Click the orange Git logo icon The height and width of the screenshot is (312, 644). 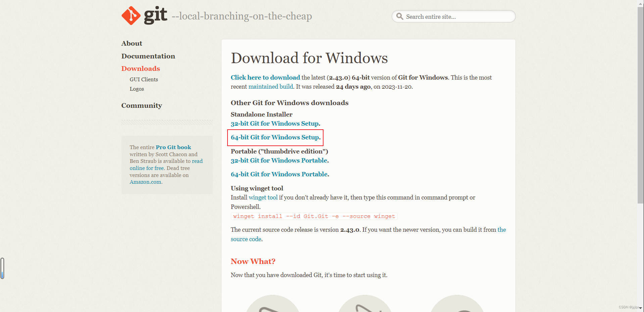tap(131, 15)
